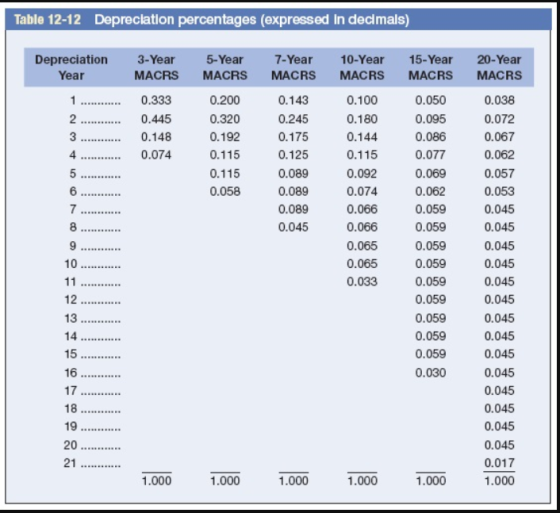The height and width of the screenshot is (513, 560).
Task: Click depreciation year row label 11
Action: click(x=70, y=282)
